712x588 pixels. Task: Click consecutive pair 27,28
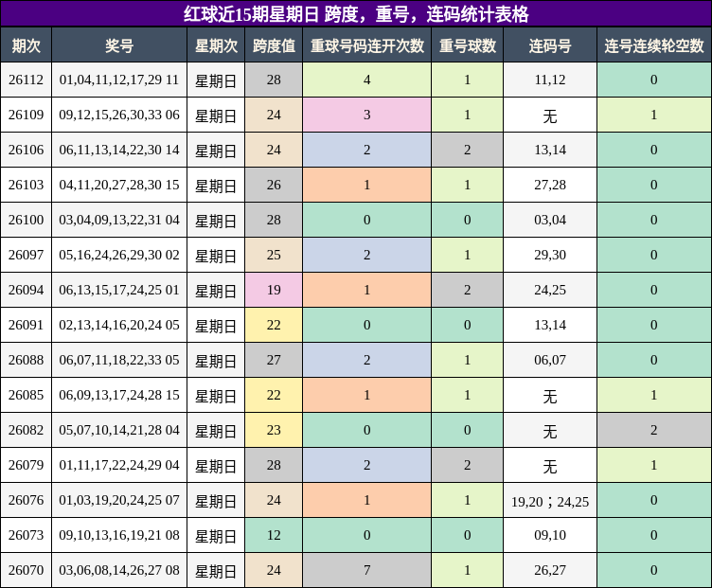[550, 185]
